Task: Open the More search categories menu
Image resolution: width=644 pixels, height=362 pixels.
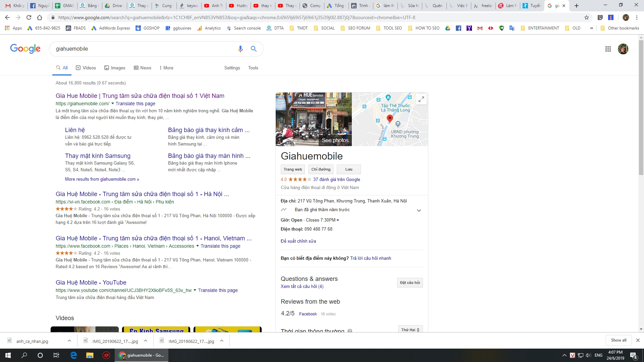Action: (x=166, y=68)
